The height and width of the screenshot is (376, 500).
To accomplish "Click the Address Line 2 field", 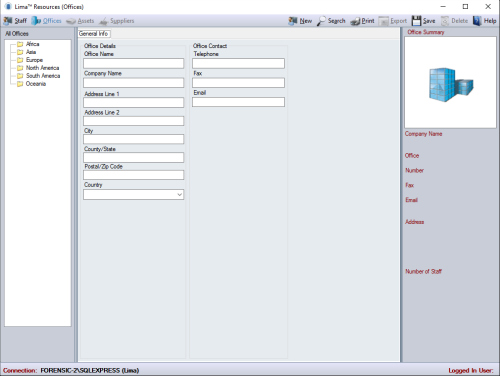I will tap(133, 121).
